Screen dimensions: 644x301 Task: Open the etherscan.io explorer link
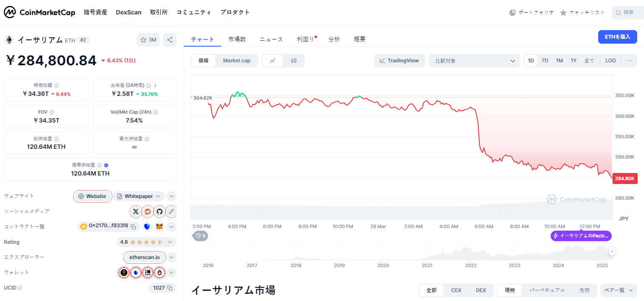click(x=144, y=257)
